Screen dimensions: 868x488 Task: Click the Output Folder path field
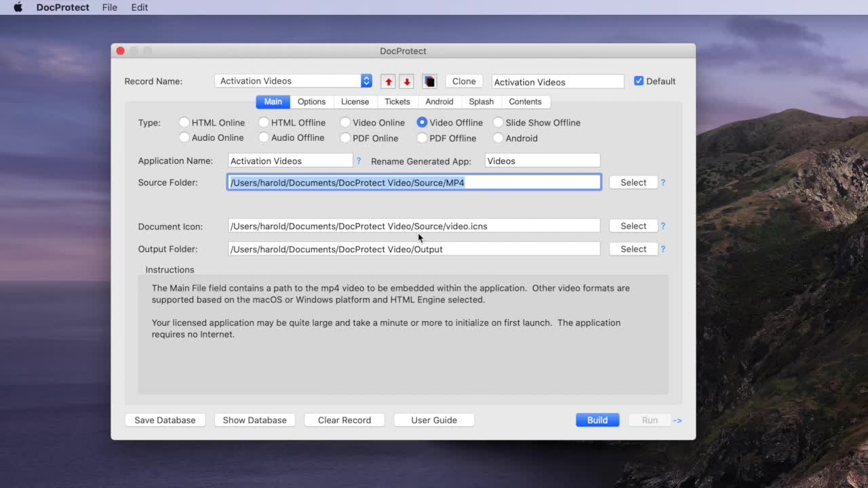(x=414, y=249)
